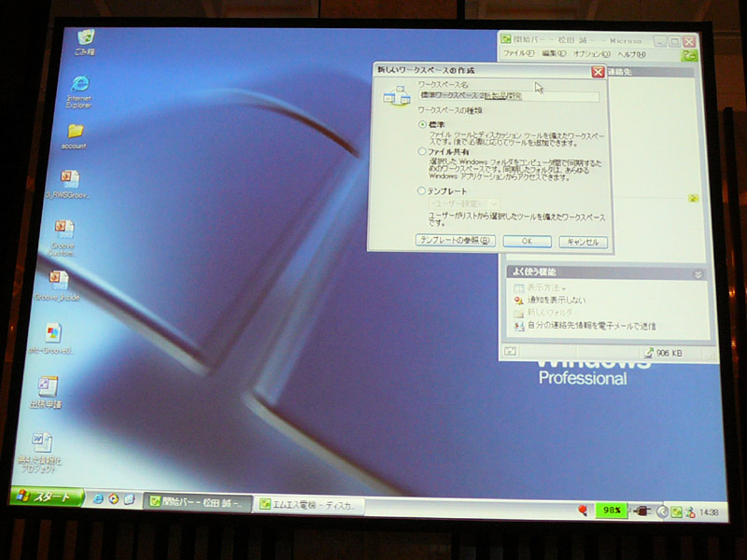The height and width of the screenshot is (560, 747).
Task: Select the ofc-Groove0 file icon
Action: coord(53,333)
